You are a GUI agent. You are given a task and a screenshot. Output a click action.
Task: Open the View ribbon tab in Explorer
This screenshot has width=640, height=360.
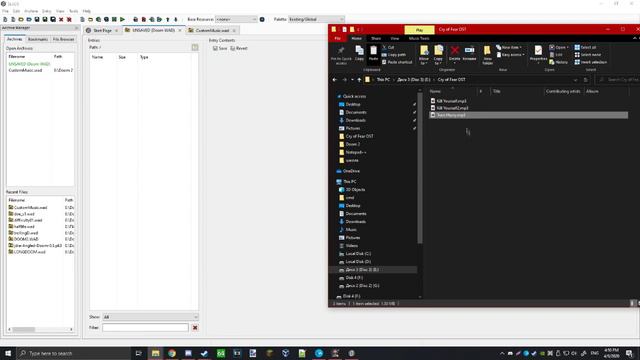coord(395,38)
